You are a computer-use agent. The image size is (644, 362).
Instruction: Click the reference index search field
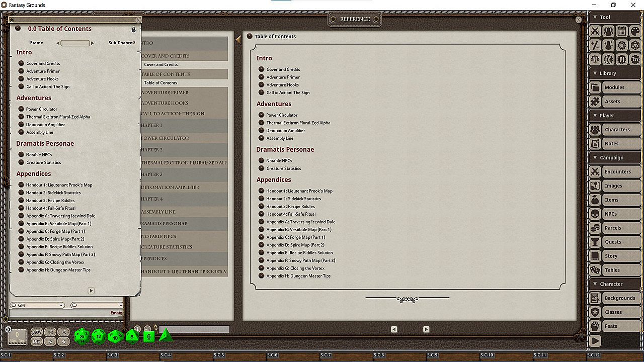pyautogui.click(x=194, y=329)
